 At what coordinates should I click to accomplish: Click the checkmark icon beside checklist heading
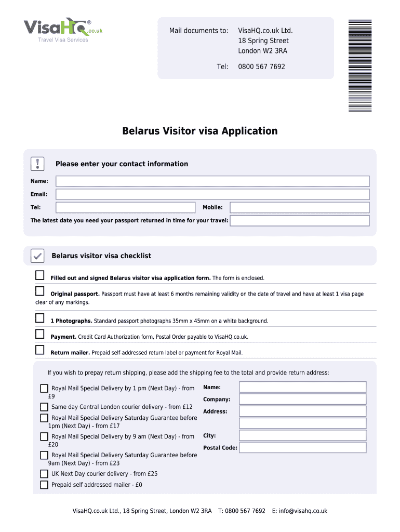point(37,256)
